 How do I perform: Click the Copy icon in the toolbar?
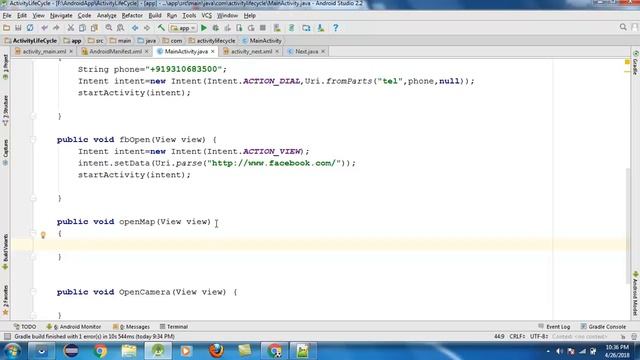coord(82,28)
